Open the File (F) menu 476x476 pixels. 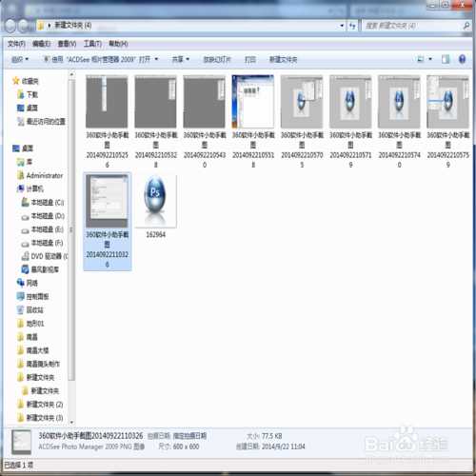click(x=16, y=44)
